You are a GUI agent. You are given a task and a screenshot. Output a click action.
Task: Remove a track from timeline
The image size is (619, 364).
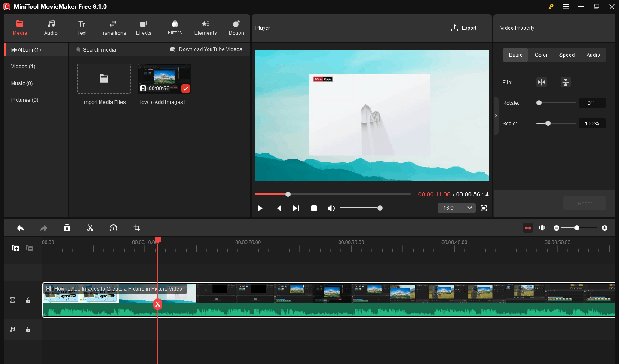[x=30, y=248]
